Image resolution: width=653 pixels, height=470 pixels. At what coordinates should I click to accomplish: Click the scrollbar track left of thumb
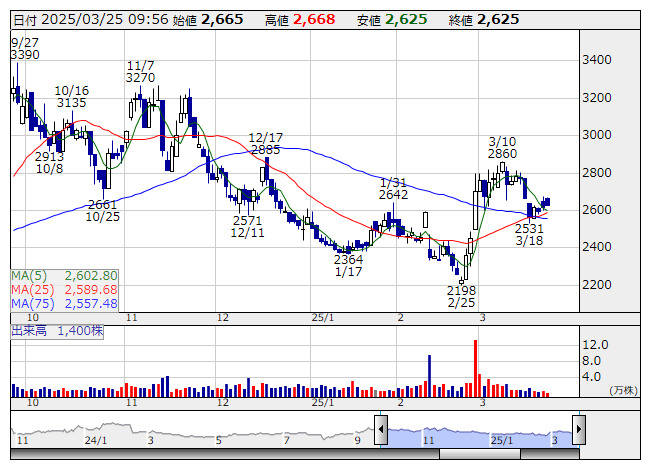[x=225, y=454]
